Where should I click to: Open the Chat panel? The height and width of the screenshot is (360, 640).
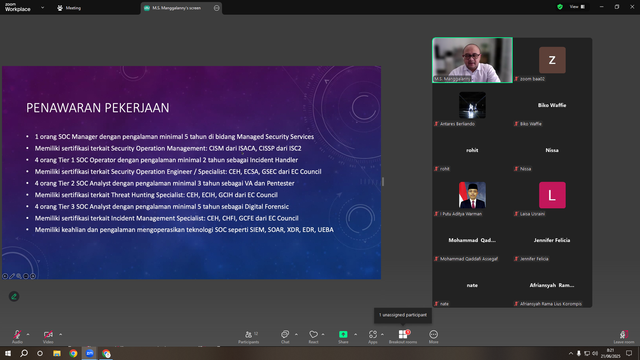coord(285,336)
